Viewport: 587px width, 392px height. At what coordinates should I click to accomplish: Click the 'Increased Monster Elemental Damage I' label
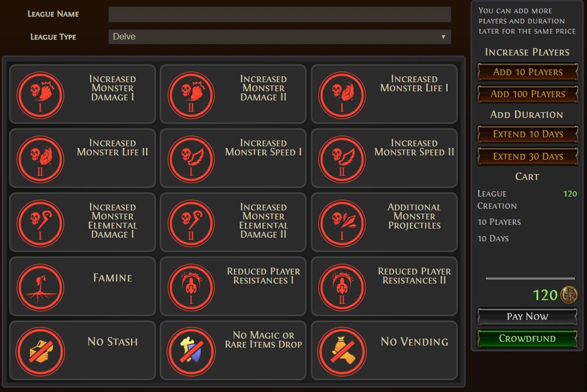coord(112,221)
